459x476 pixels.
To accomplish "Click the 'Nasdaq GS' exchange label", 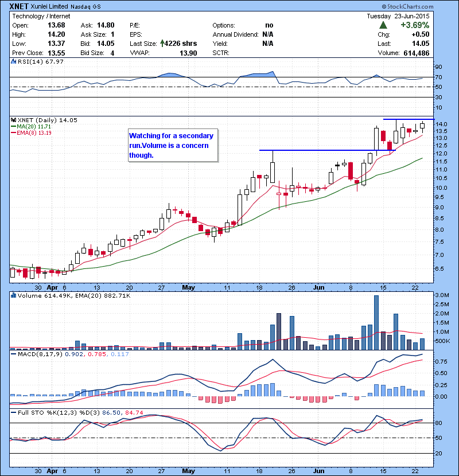I will [85, 7].
